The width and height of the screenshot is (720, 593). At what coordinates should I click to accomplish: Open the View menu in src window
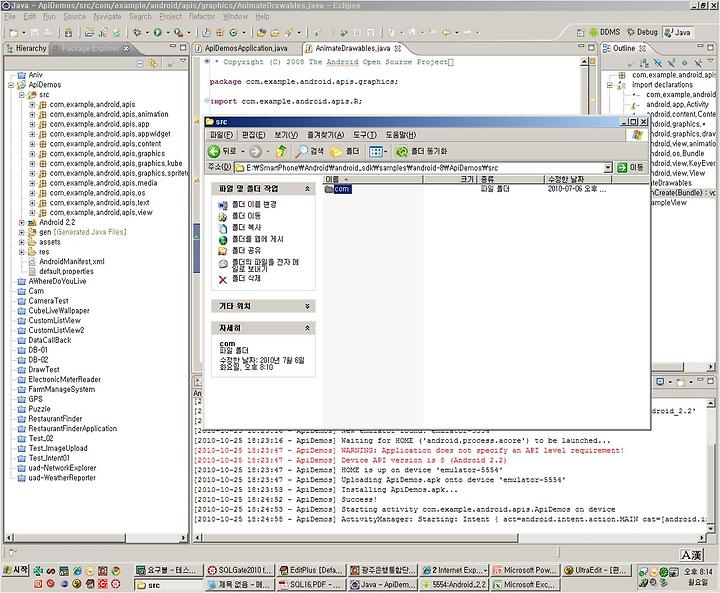286,135
